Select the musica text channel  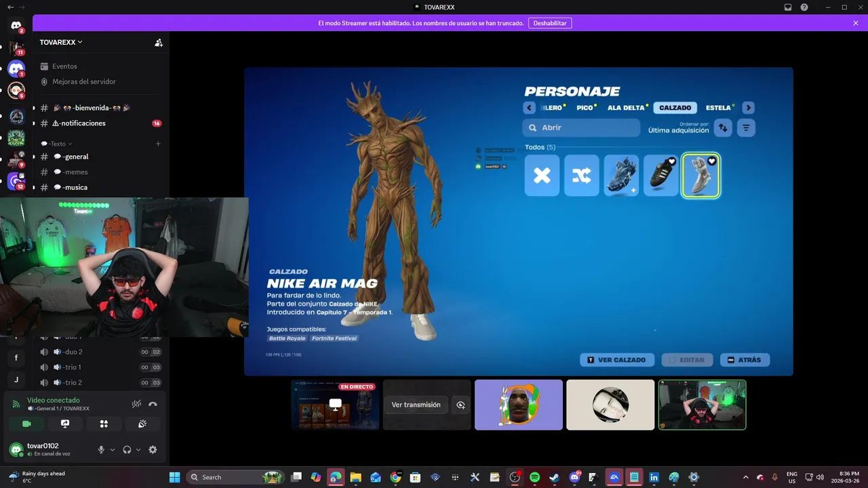tap(101, 187)
